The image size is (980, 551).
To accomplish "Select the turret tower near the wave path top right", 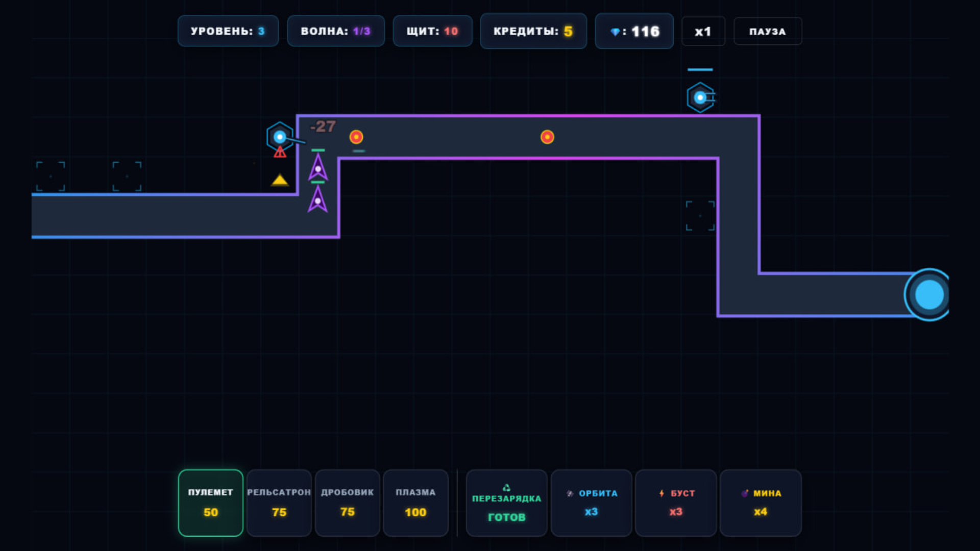I will click(x=701, y=96).
